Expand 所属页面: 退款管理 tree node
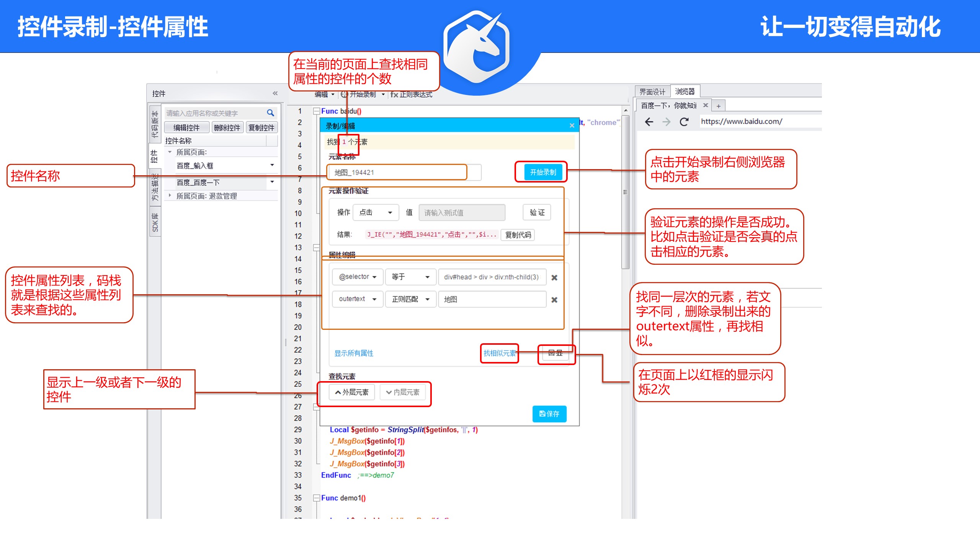The width and height of the screenshot is (980, 551). 170,196
